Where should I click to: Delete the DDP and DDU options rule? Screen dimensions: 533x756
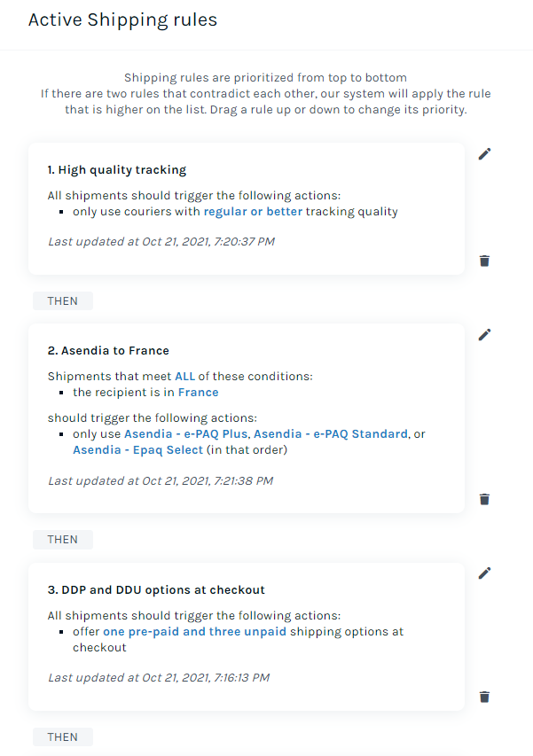484,697
